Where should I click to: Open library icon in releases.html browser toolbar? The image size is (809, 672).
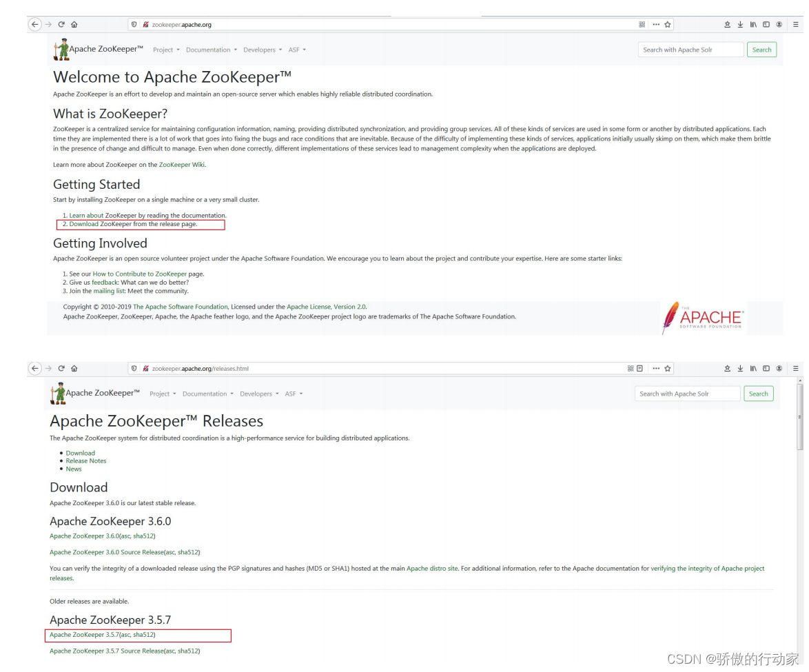click(x=753, y=369)
